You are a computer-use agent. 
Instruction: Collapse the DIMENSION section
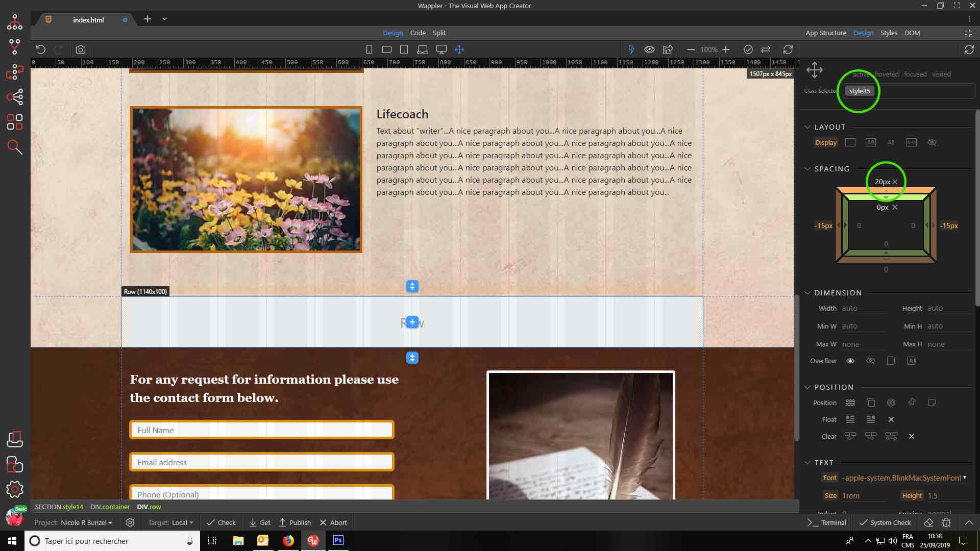[x=807, y=293]
